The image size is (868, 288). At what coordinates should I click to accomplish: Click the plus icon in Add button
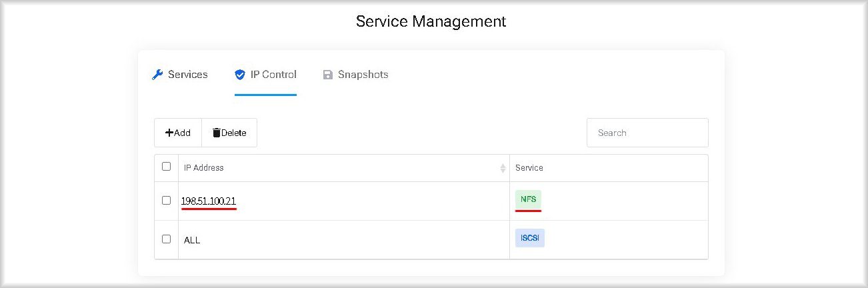pos(169,133)
